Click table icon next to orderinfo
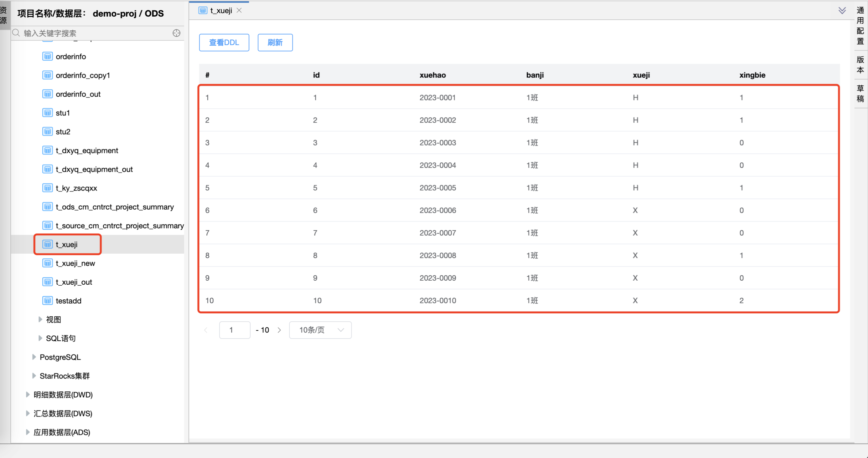 [x=48, y=57]
